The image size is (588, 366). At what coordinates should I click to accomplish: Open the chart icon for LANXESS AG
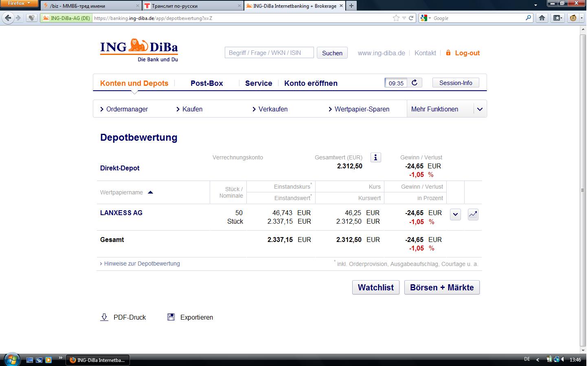click(473, 214)
